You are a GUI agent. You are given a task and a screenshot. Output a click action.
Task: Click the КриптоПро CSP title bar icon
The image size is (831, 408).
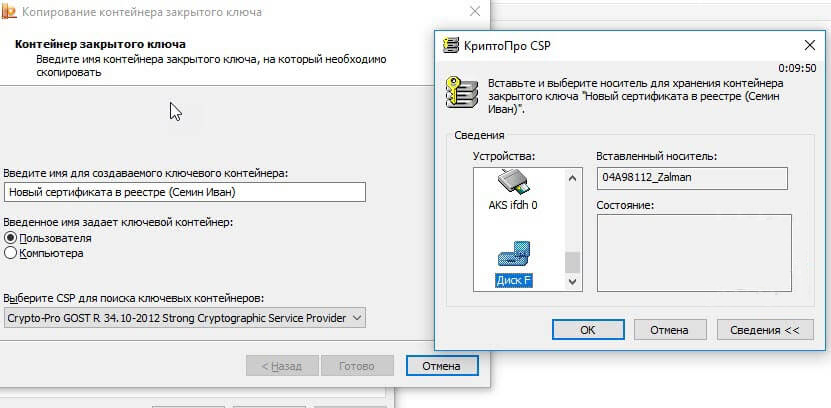pos(451,45)
